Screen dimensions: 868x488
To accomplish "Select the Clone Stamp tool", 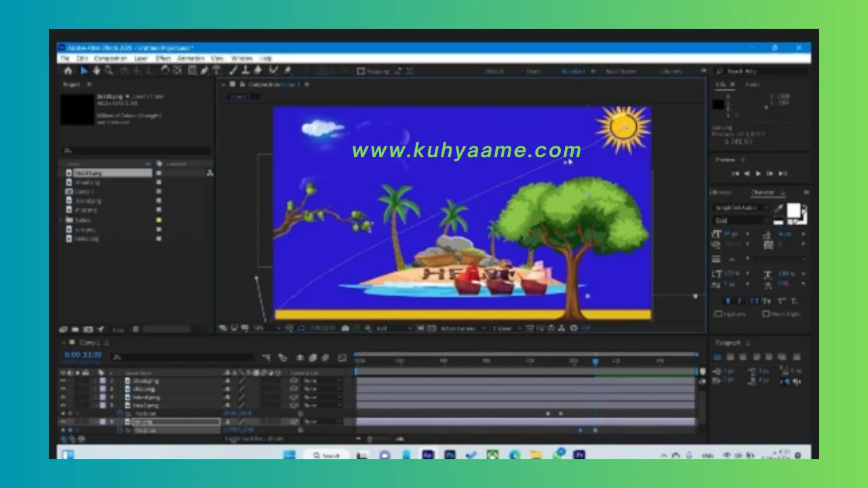I will point(245,70).
